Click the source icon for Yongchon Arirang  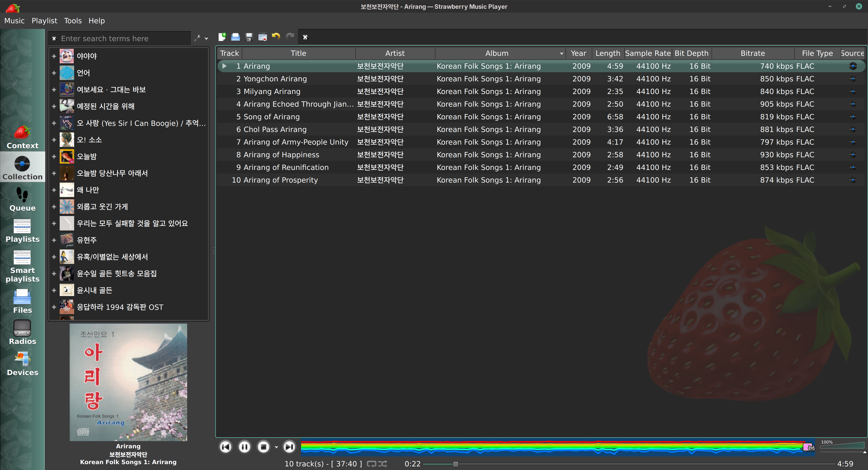click(853, 79)
